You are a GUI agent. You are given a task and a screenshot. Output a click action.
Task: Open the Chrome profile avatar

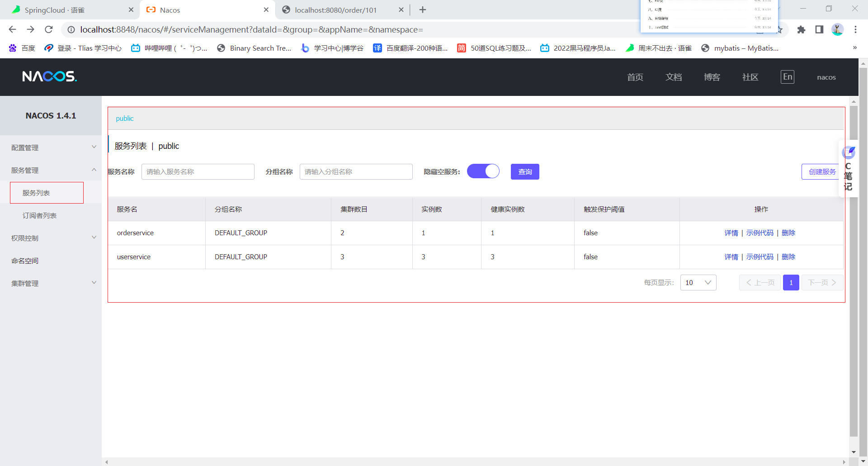coord(837,29)
